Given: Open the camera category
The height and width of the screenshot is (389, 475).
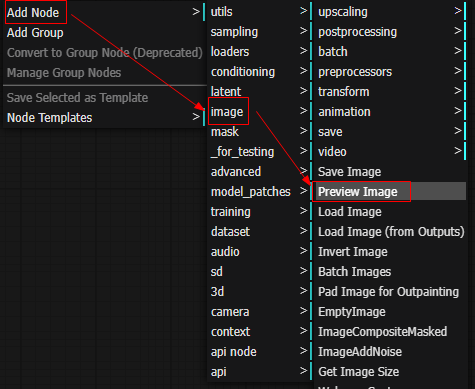Looking at the screenshot, I should (x=260, y=312).
